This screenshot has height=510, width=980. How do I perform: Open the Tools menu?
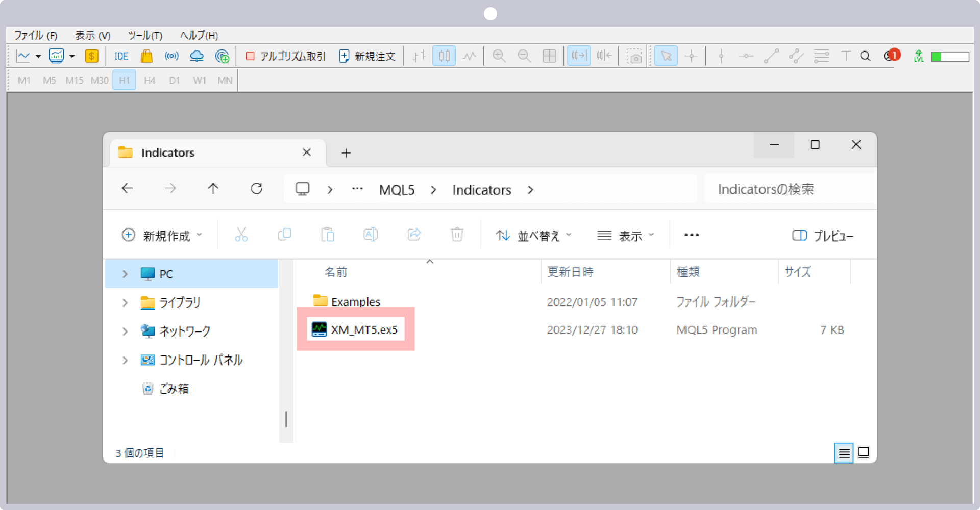click(x=145, y=35)
